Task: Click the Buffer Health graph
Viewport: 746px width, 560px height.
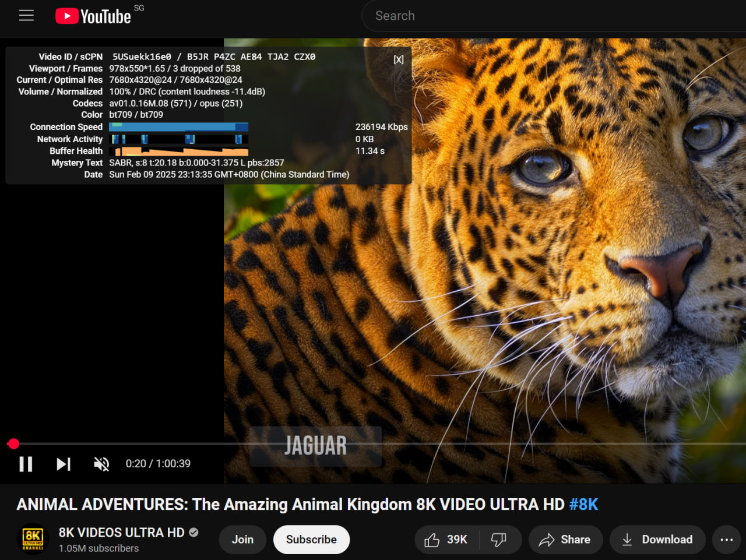Action: pyautogui.click(x=178, y=151)
